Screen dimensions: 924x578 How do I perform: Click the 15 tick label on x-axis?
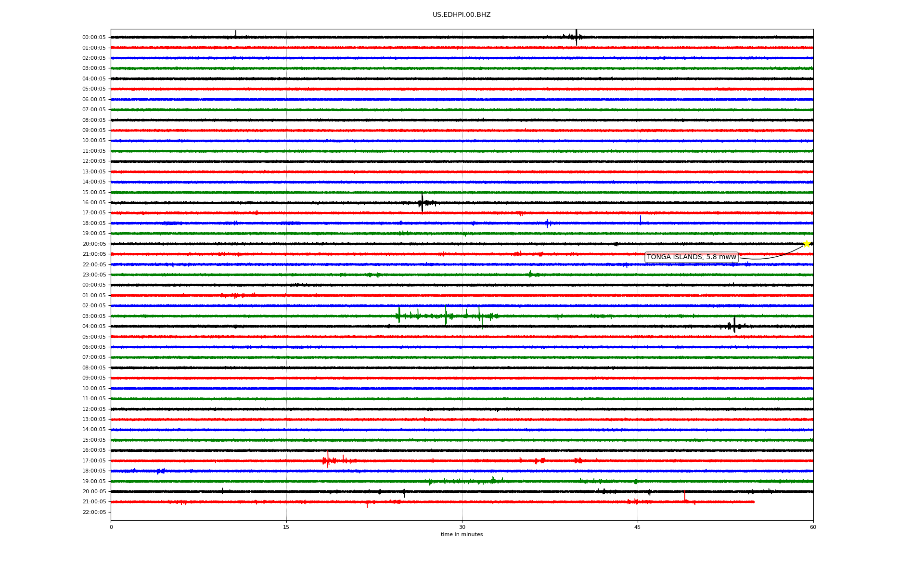click(286, 527)
